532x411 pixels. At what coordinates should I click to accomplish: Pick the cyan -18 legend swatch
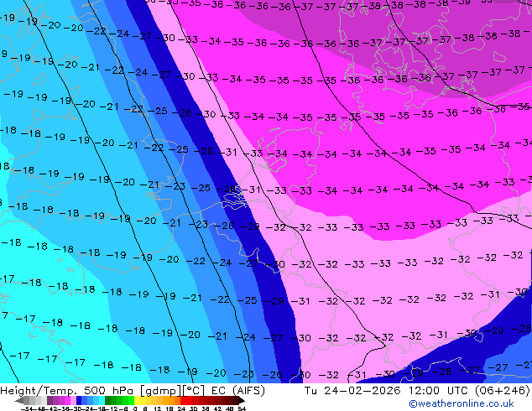(102, 400)
